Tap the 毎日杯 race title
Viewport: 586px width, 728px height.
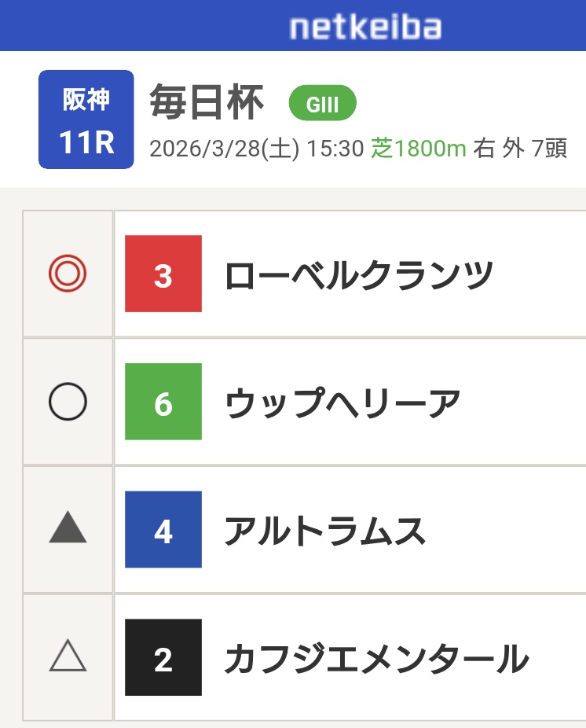(207, 103)
